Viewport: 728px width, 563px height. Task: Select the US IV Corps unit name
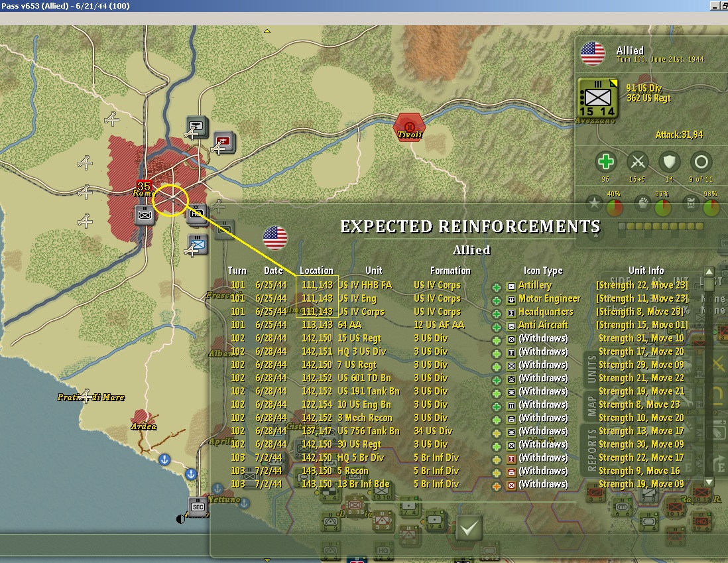361,312
